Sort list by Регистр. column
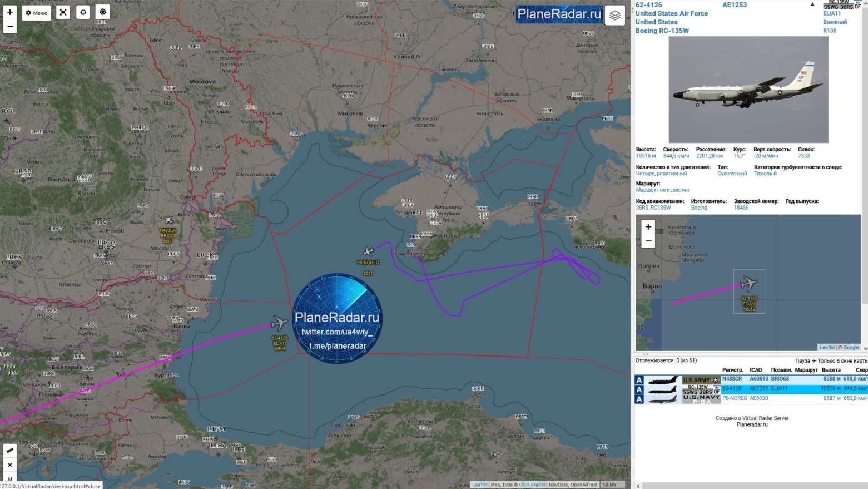 point(733,370)
